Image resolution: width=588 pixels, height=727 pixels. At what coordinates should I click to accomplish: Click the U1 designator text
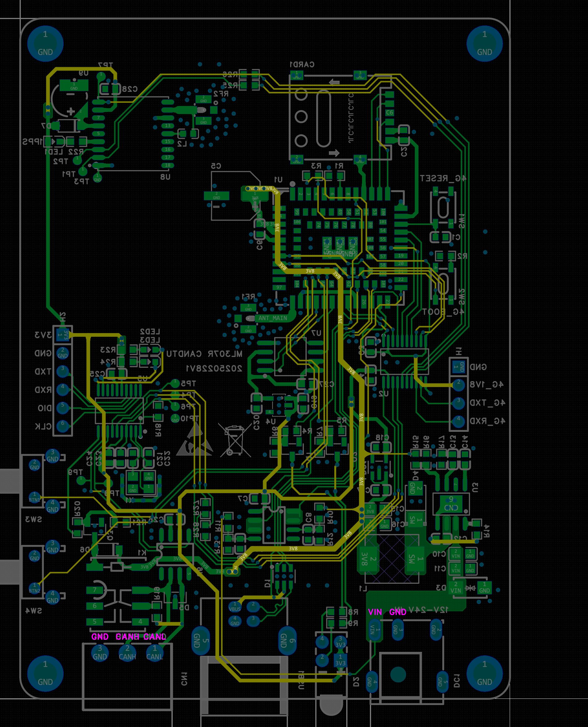[278, 179]
